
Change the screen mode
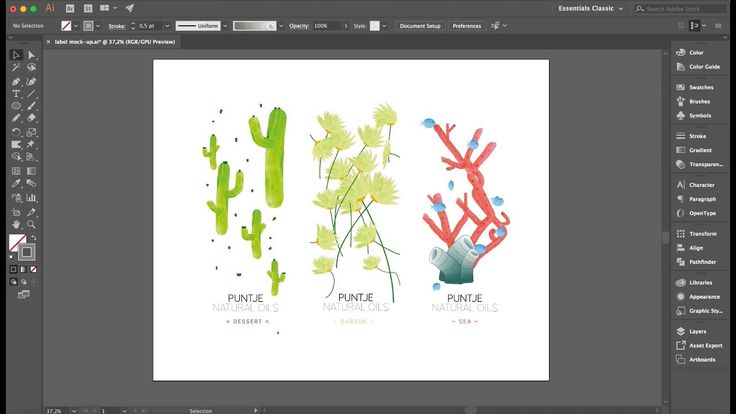point(23,295)
